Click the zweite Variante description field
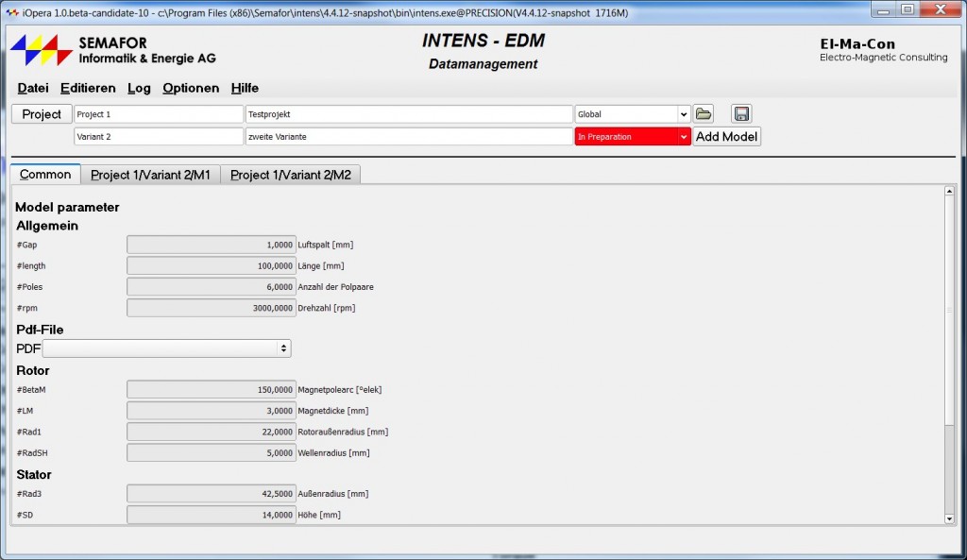Screen dimensions: 967x560 coord(409,136)
